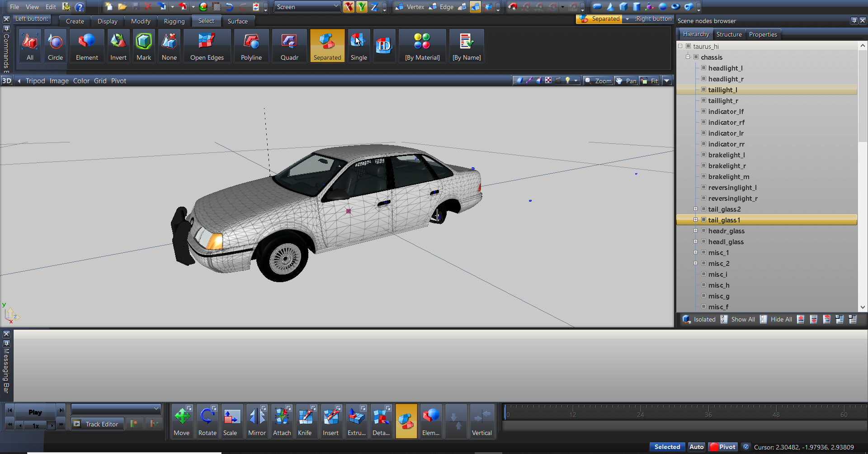Activate the Extrude tool
868x454 pixels.
tap(356, 421)
